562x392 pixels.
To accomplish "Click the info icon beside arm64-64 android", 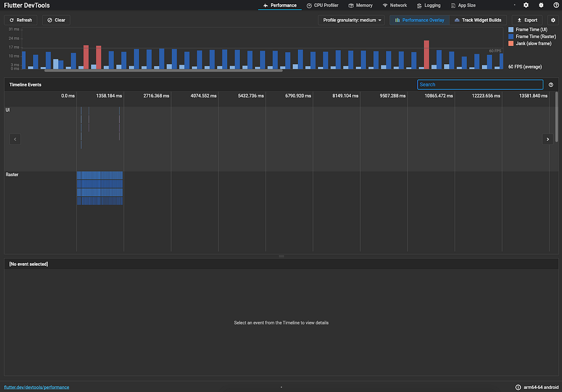I will point(518,387).
